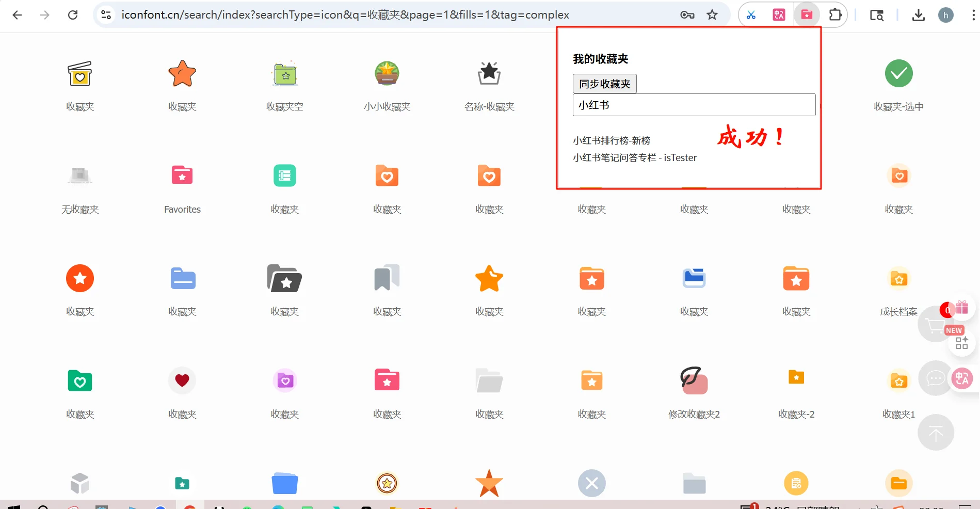Open the floating shopping cart icon
This screenshot has width=980, height=509.
click(x=936, y=324)
